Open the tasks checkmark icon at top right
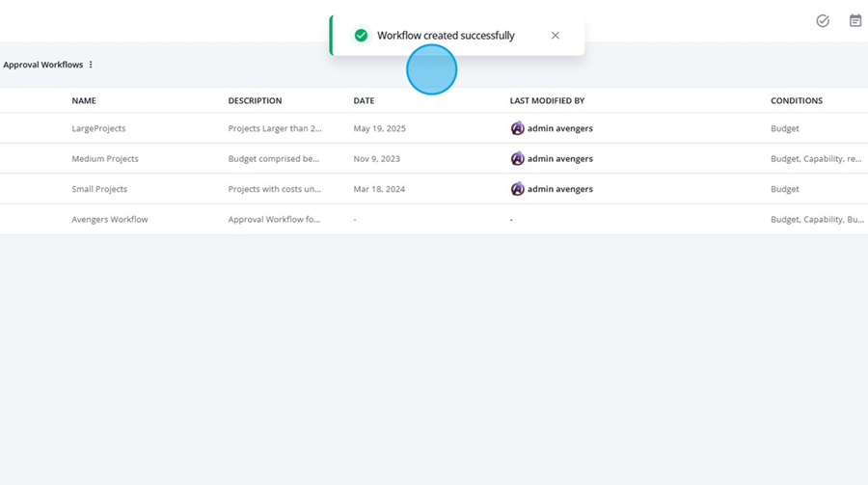Screen dimensions: 868x485 [823, 20]
